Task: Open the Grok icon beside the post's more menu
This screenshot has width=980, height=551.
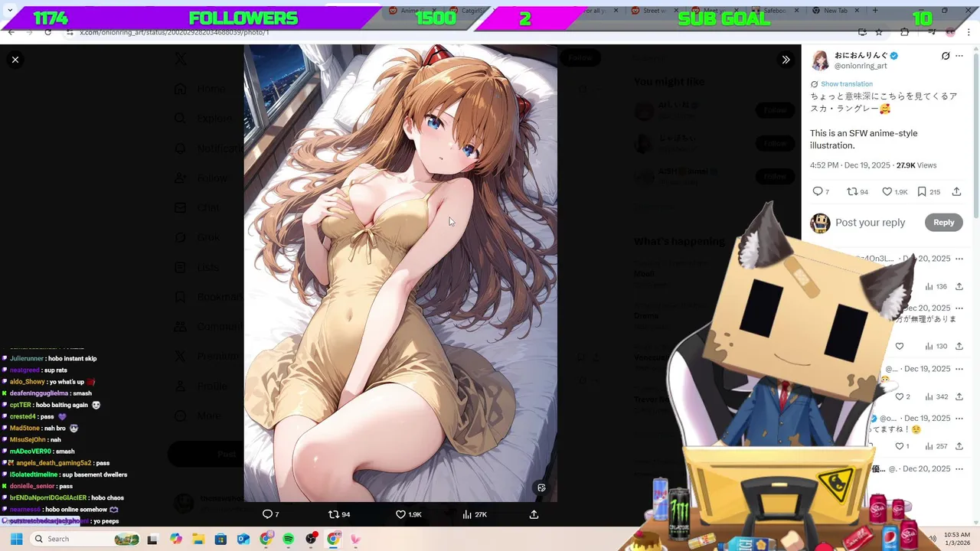Action: 946,56
